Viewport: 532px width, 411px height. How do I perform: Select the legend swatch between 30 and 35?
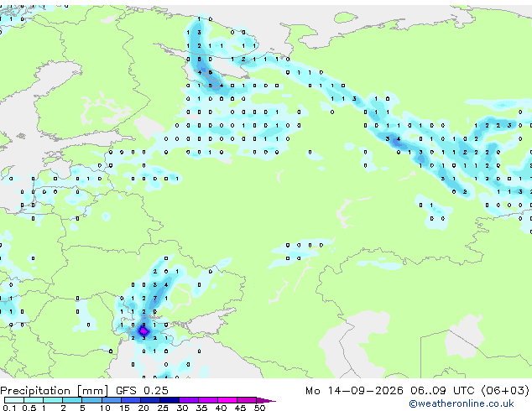[189, 400]
